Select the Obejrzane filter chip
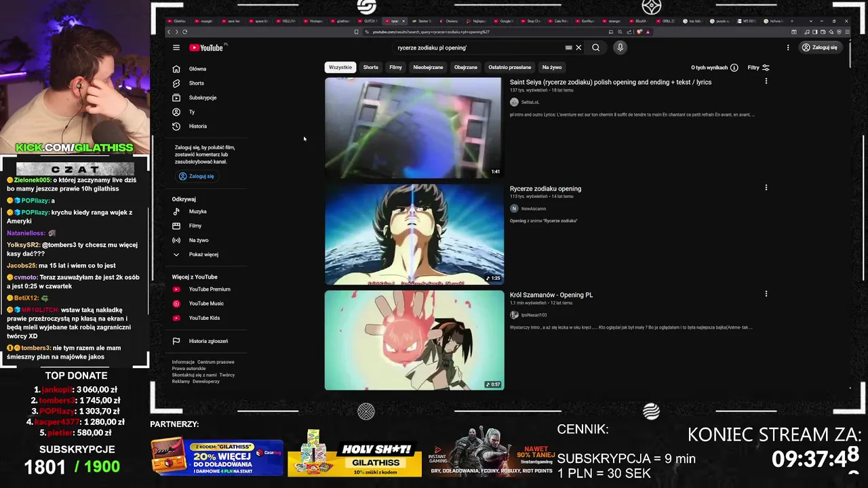This screenshot has width=868, height=488. pos(466,67)
